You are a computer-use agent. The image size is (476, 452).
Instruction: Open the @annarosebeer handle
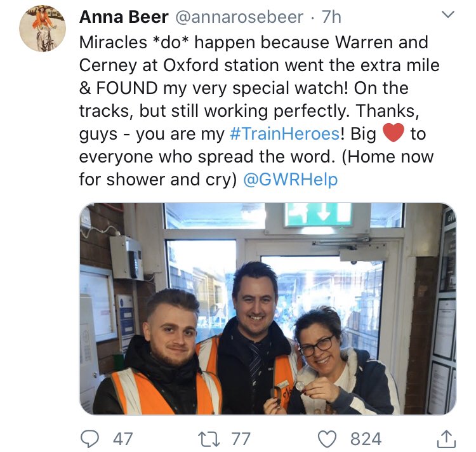tap(239, 17)
